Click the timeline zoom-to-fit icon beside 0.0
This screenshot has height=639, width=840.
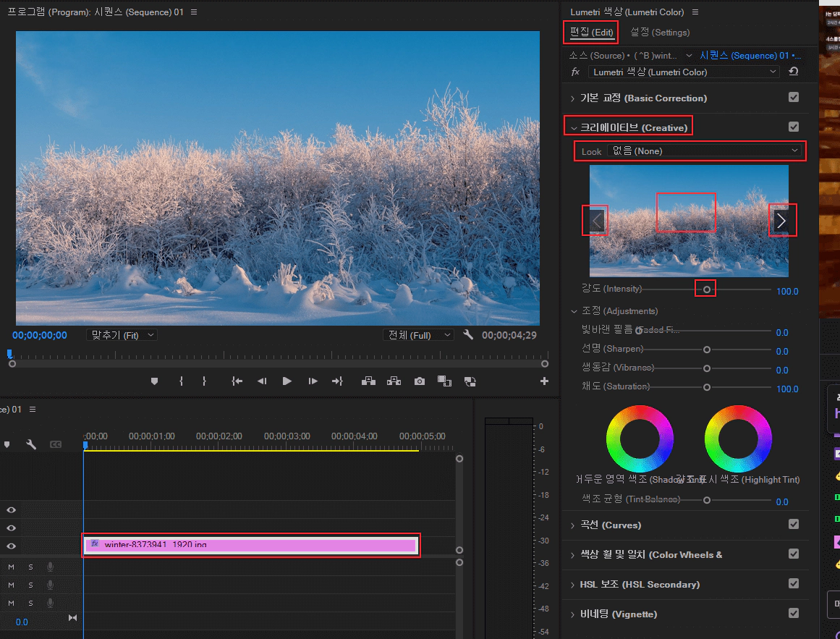(x=73, y=618)
